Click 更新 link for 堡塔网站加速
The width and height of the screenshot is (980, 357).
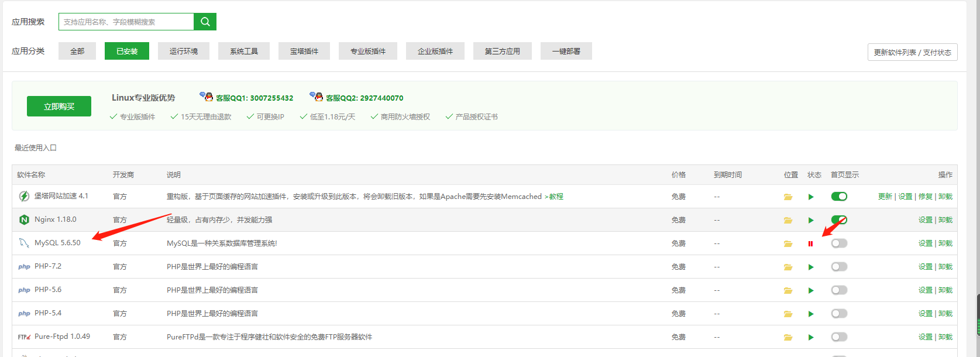(885, 197)
